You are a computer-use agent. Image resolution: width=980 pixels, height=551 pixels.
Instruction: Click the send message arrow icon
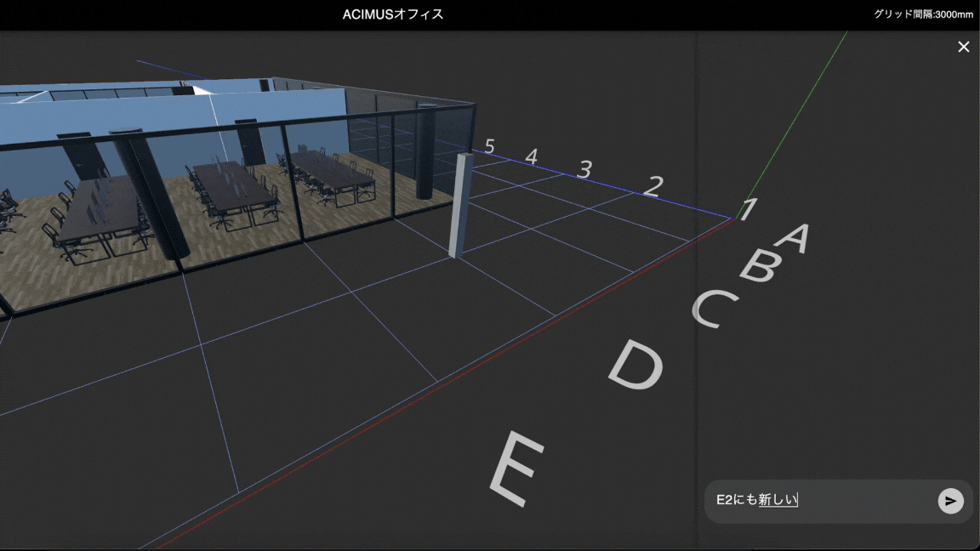click(950, 501)
